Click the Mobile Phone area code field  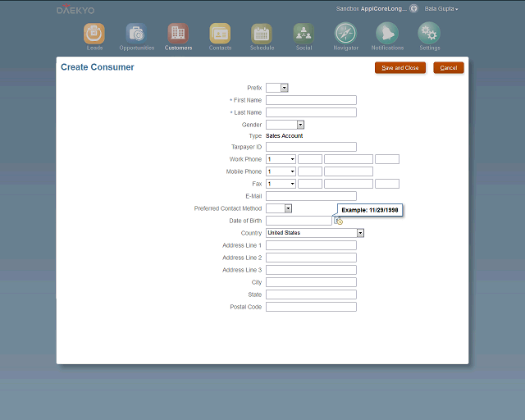click(x=310, y=171)
